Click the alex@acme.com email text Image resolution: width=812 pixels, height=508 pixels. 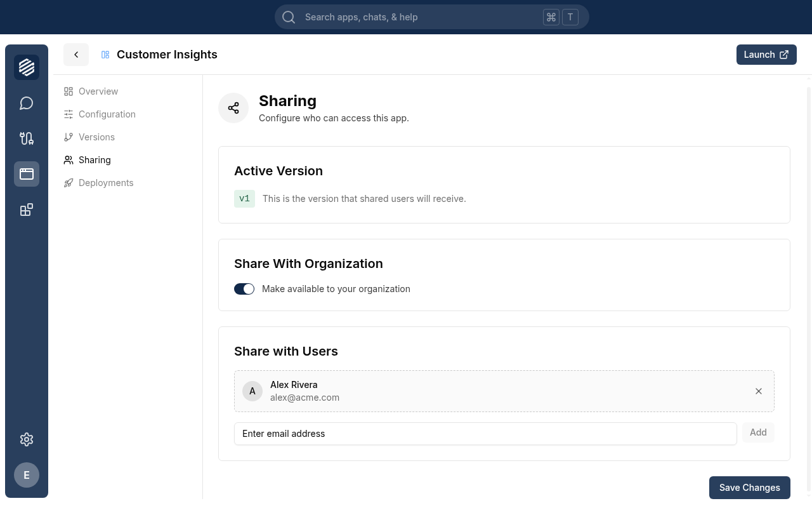[304, 398]
